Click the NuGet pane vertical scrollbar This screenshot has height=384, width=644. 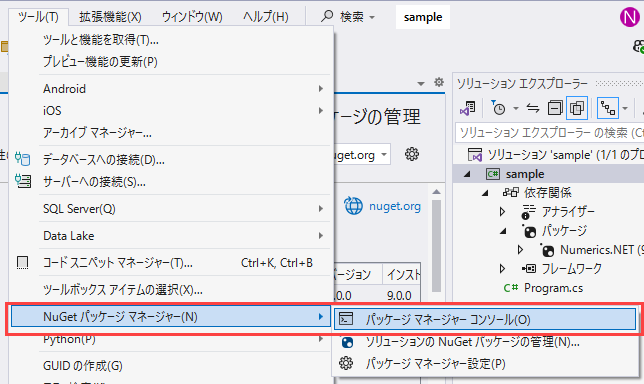coord(437,246)
